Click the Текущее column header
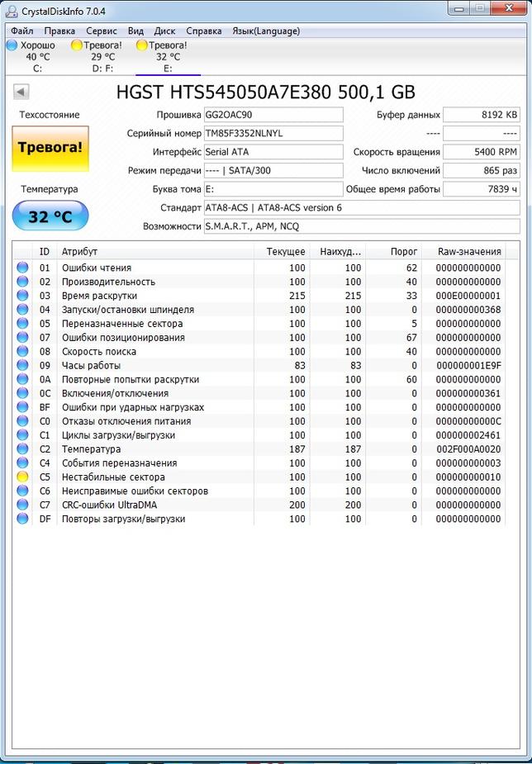Viewport: 532px width, 764px height. pyautogui.click(x=282, y=251)
